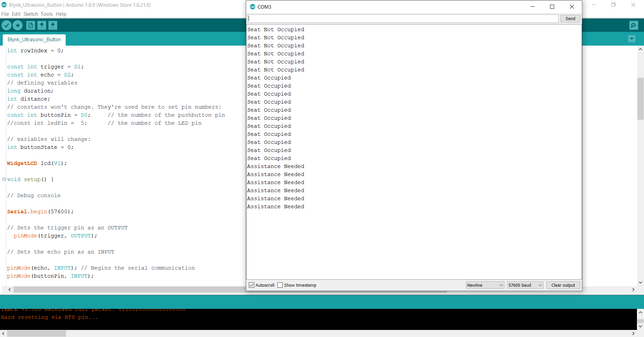Image resolution: width=644 pixels, height=337 pixels.
Task: Disable the Autoscroll checkbox
Action: pos(252,285)
